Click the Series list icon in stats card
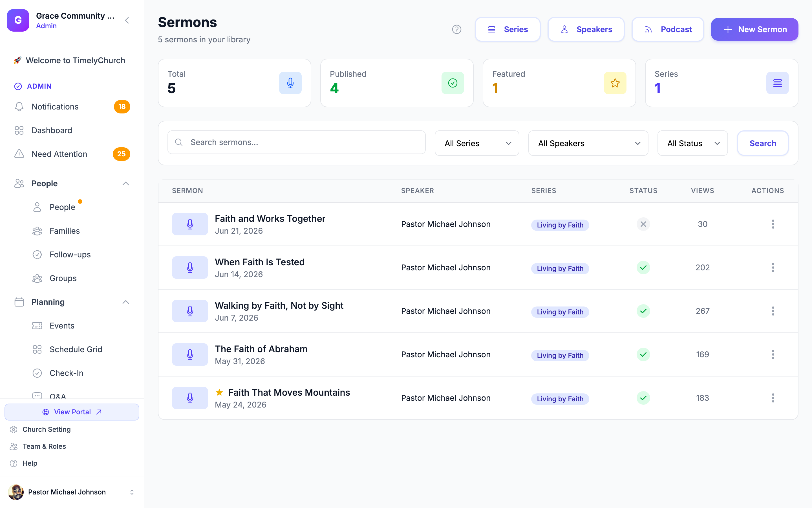812x508 pixels. pyautogui.click(x=777, y=83)
